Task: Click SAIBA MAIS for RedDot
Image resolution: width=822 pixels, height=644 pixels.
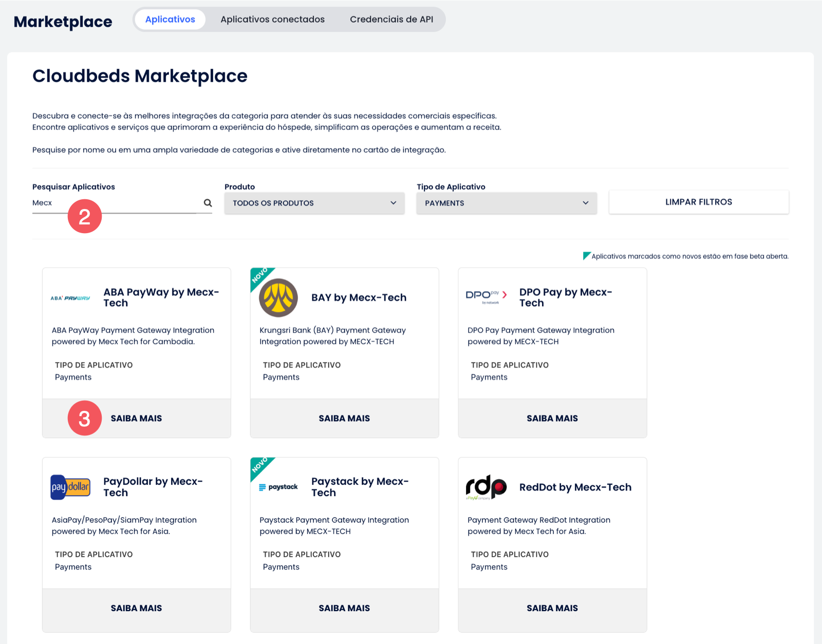Action: [x=552, y=608]
